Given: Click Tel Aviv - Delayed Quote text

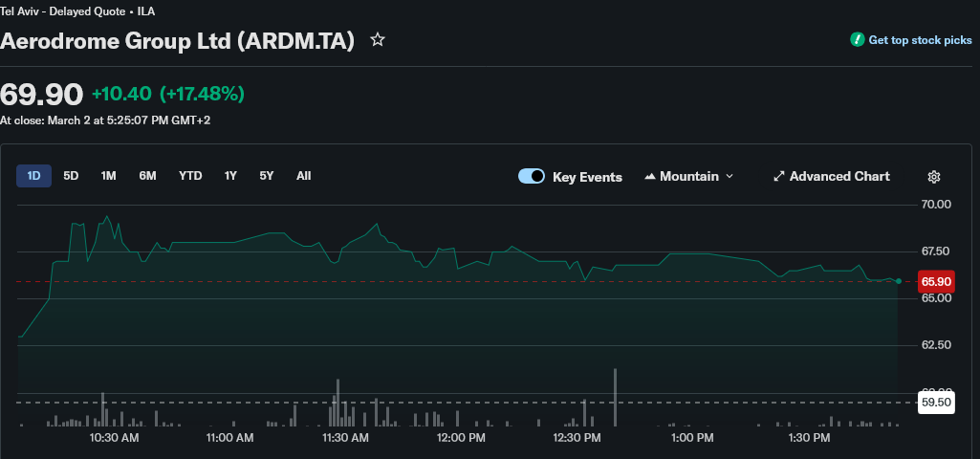Looking at the screenshot, I should (x=62, y=11).
